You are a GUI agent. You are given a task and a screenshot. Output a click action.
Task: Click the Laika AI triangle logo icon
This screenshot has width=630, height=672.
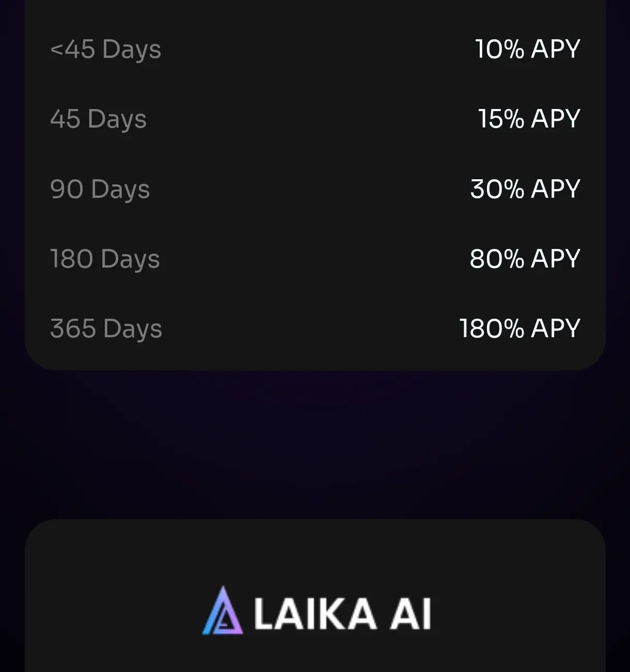[x=223, y=611]
